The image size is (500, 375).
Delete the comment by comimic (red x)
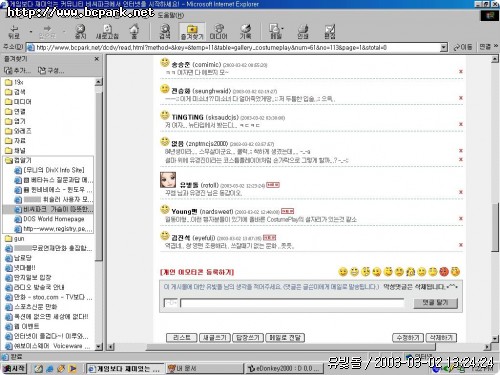pyautogui.click(x=461, y=71)
